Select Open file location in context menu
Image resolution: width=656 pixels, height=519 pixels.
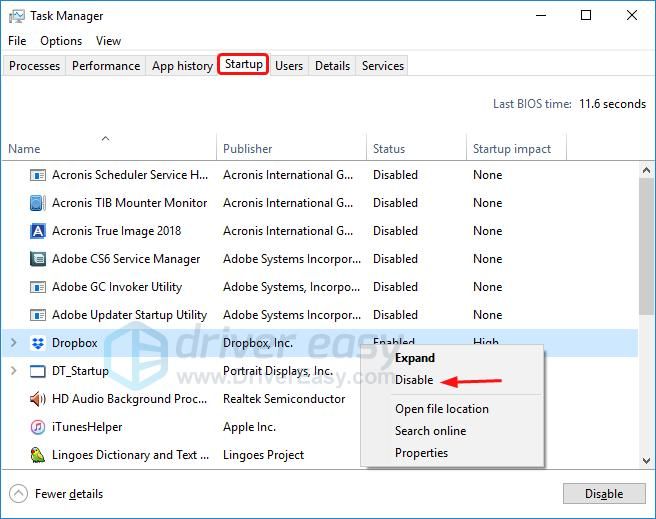[x=441, y=409]
